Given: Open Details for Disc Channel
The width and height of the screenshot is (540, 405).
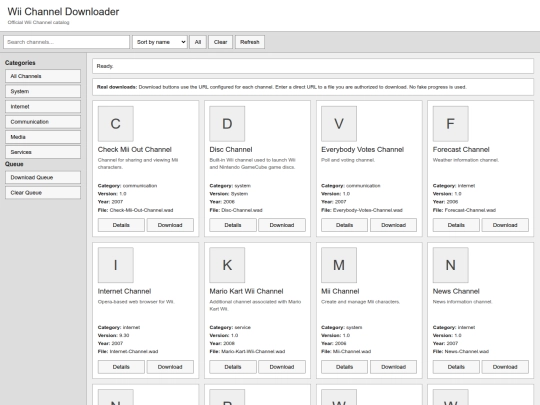Looking at the screenshot, I should coord(233,225).
